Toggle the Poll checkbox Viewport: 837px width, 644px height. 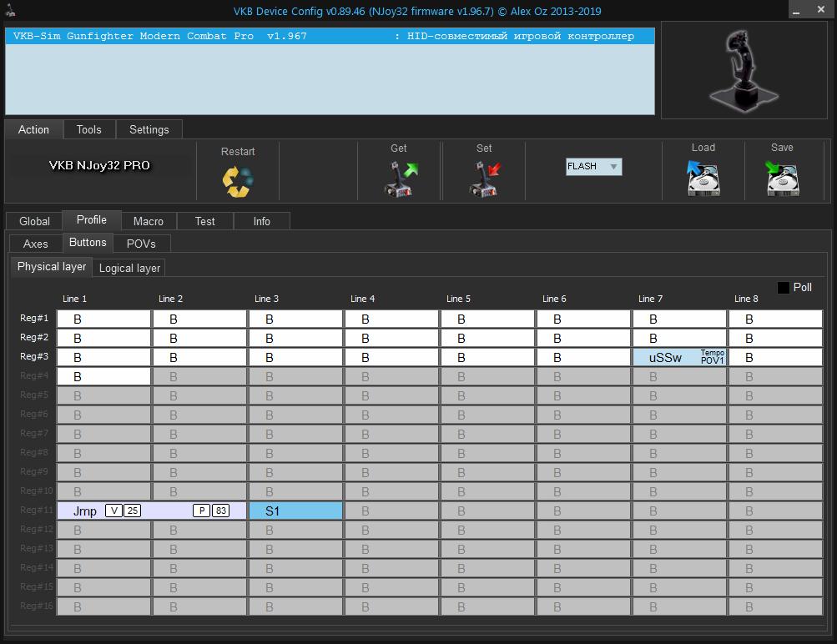(x=783, y=288)
